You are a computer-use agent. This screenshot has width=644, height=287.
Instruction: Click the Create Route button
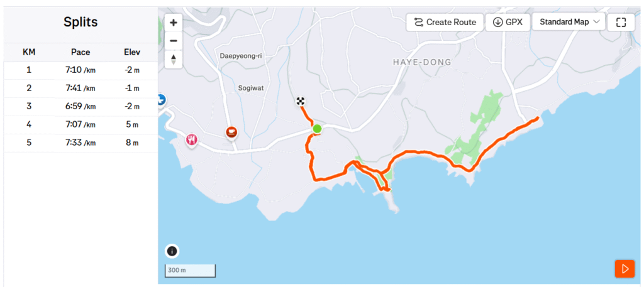click(445, 22)
